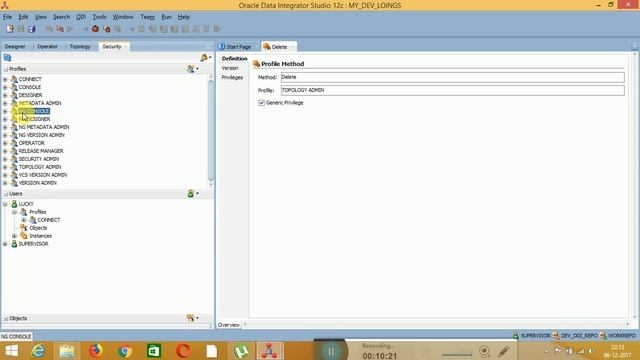Click the New User icon in the Users header

[x=192, y=193]
